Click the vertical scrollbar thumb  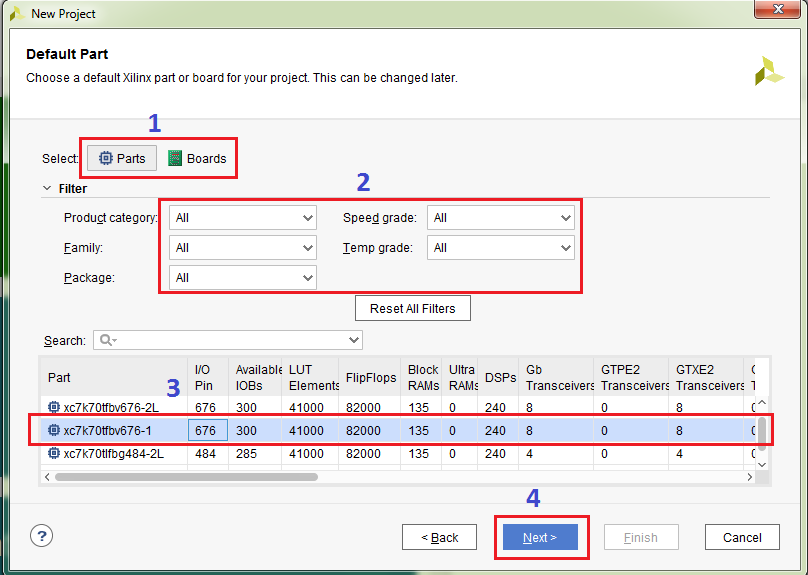762,433
